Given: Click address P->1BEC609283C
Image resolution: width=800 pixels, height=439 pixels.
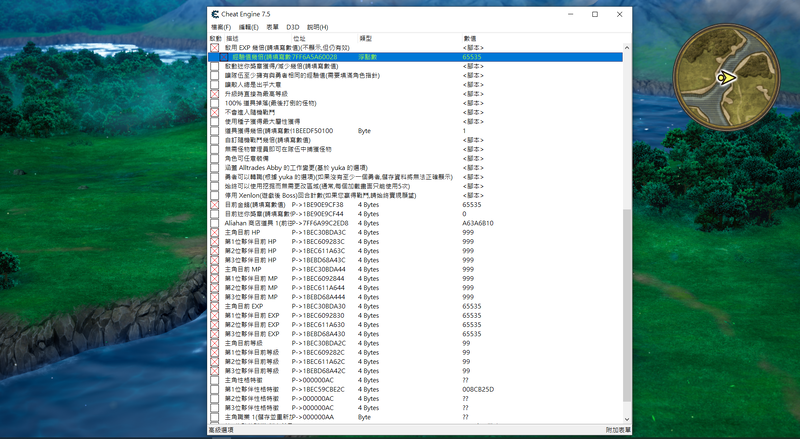Looking at the screenshot, I should (318, 241).
